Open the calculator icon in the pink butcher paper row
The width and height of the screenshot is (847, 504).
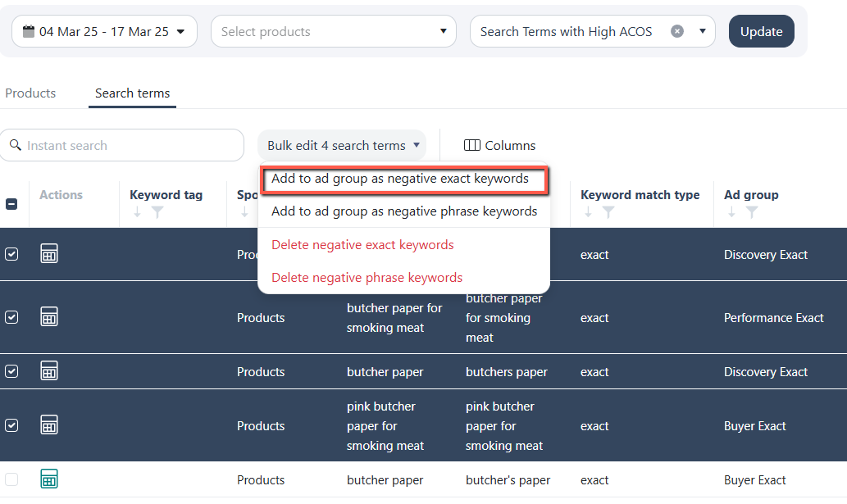click(x=49, y=425)
